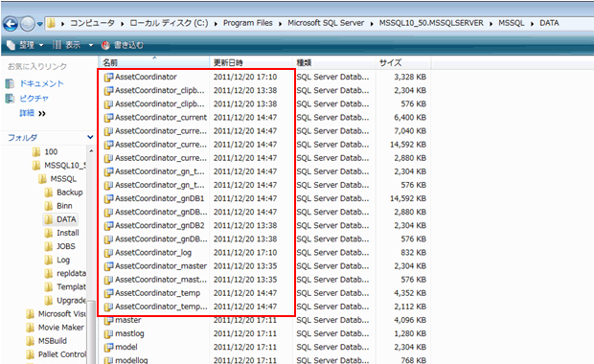Select Program Files breadcrumb segment
The image size is (594, 364).
coord(248,23)
